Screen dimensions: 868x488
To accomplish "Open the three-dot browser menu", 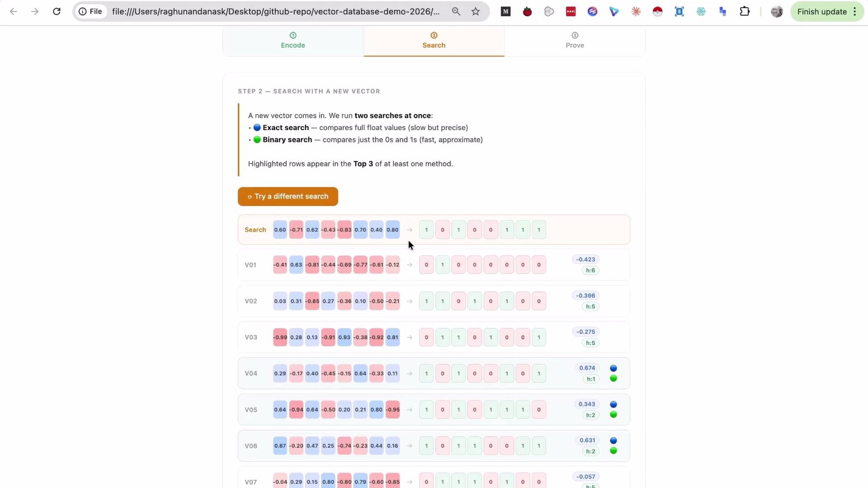I will (855, 12).
